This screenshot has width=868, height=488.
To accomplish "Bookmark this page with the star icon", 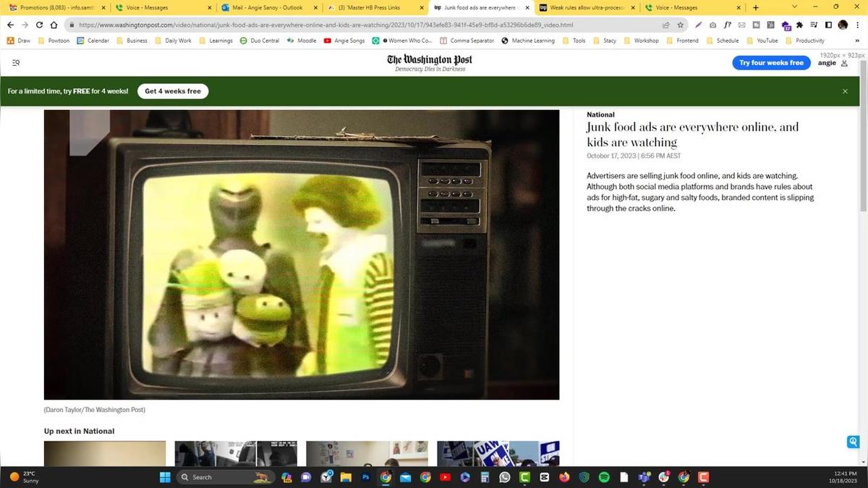I will (680, 25).
